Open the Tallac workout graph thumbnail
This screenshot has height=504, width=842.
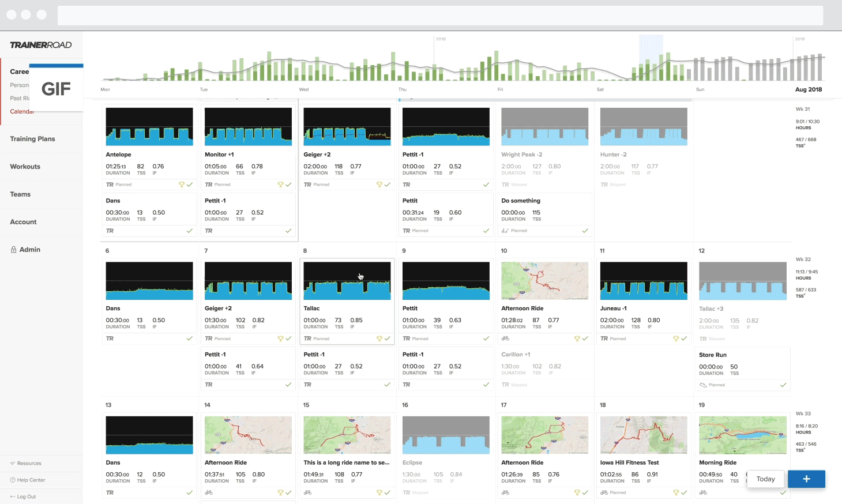(347, 281)
